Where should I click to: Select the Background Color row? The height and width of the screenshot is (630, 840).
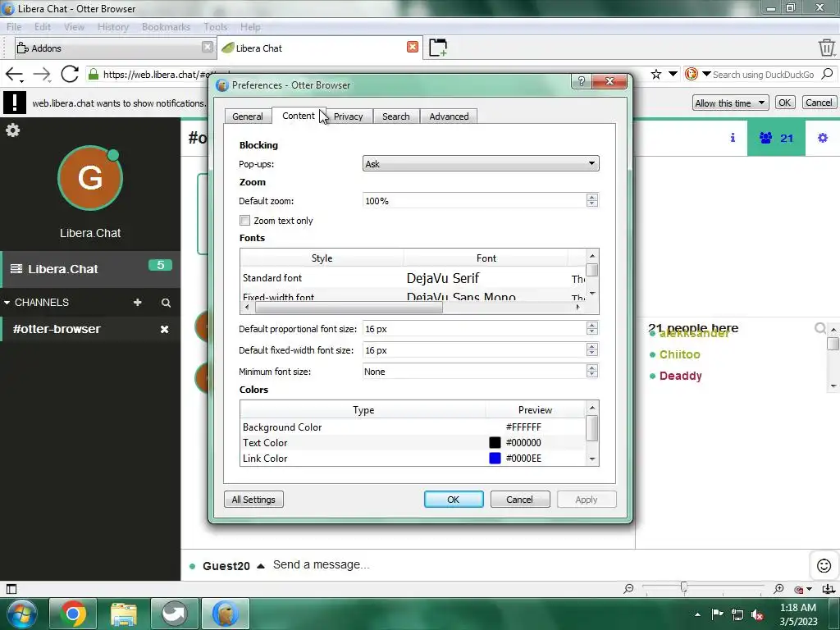click(x=413, y=427)
